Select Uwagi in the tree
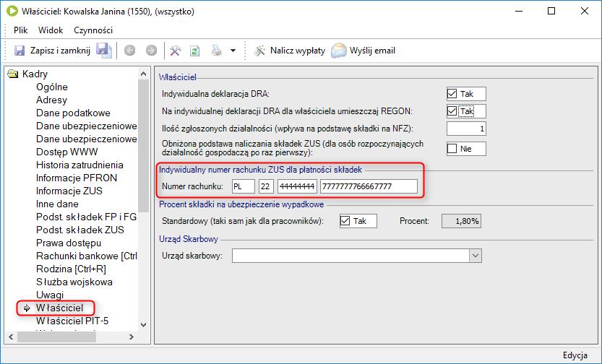Viewport: 602px width, 364px height. pos(50,295)
